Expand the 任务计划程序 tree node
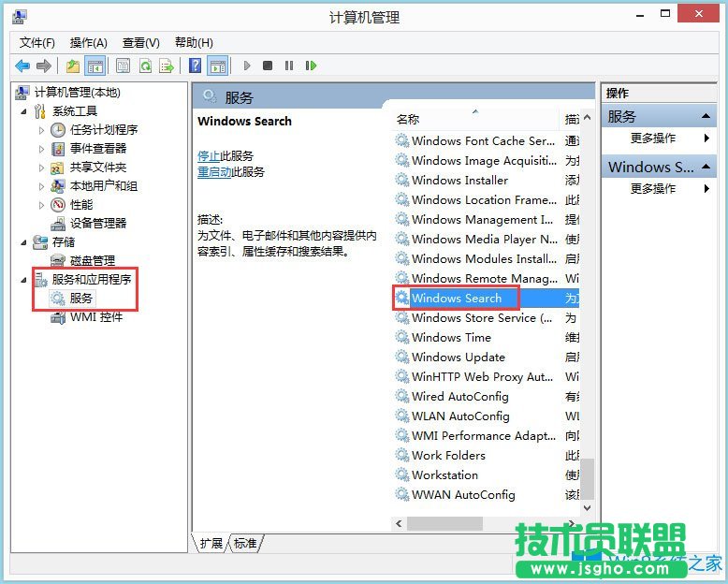The height and width of the screenshot is (584, 728). [41, 130]
